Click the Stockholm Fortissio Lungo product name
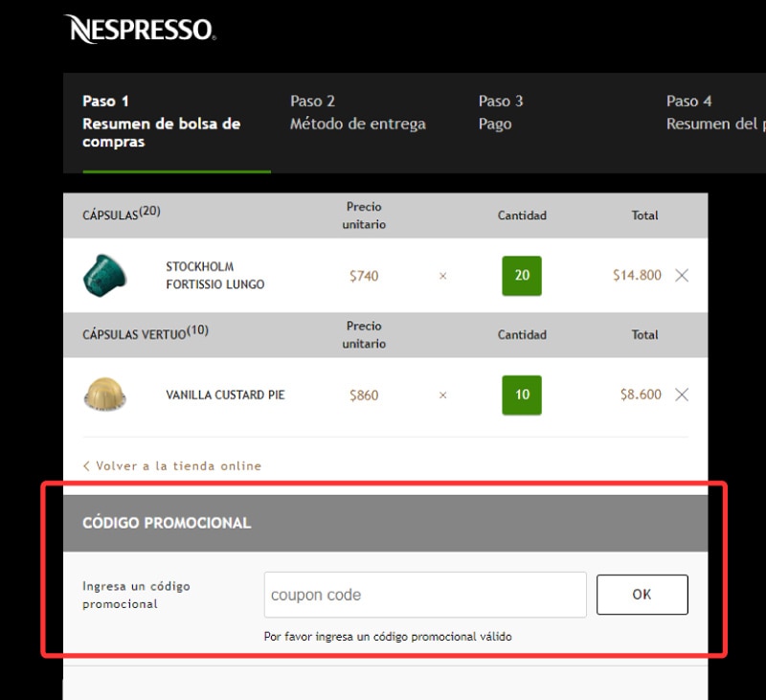766x700 pixels. [x=214, y=276]
